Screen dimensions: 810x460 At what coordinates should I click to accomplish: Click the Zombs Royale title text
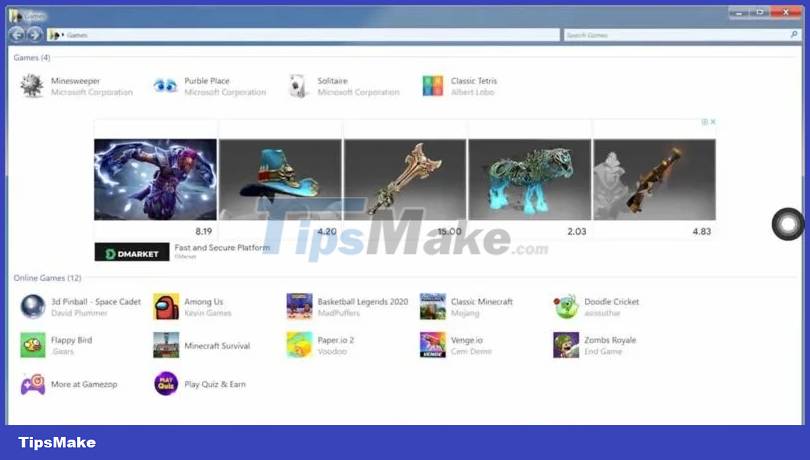click(610, 340)
